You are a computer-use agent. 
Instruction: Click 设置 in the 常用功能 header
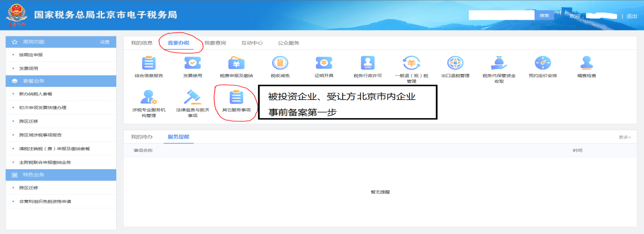pyautogui.click(x=105, y=42)
